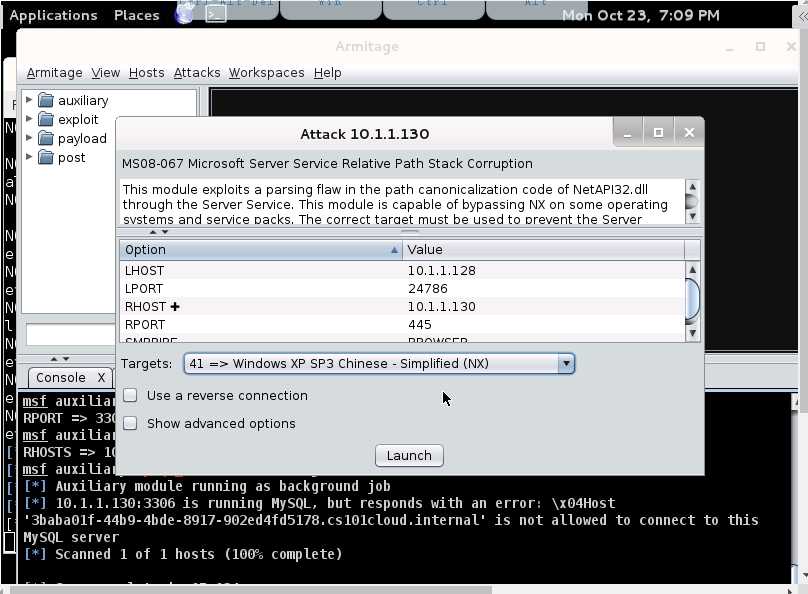Open the Help menu
The width and height of the screenshot is (808, 594).
(327, 73)
